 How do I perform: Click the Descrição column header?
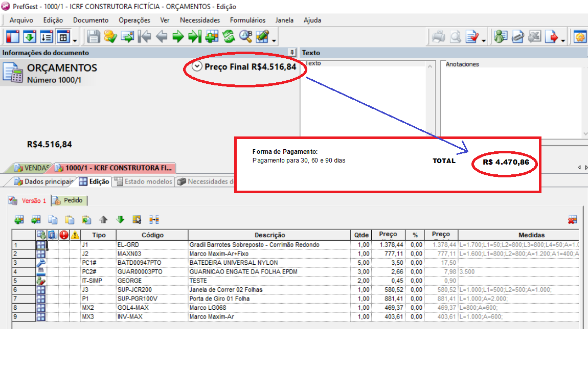(270, 235)
